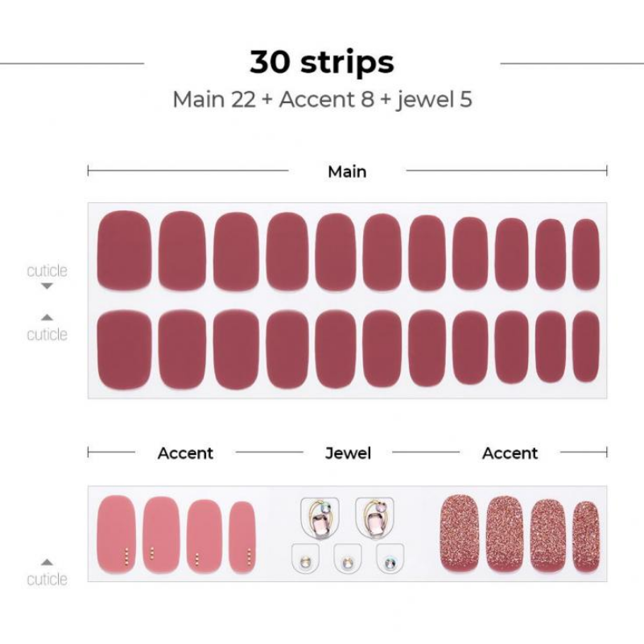Click the up arrow above middle cuticle label
Image resolution: width=644 pixels, height=644 pixels.
coord(47,317)
